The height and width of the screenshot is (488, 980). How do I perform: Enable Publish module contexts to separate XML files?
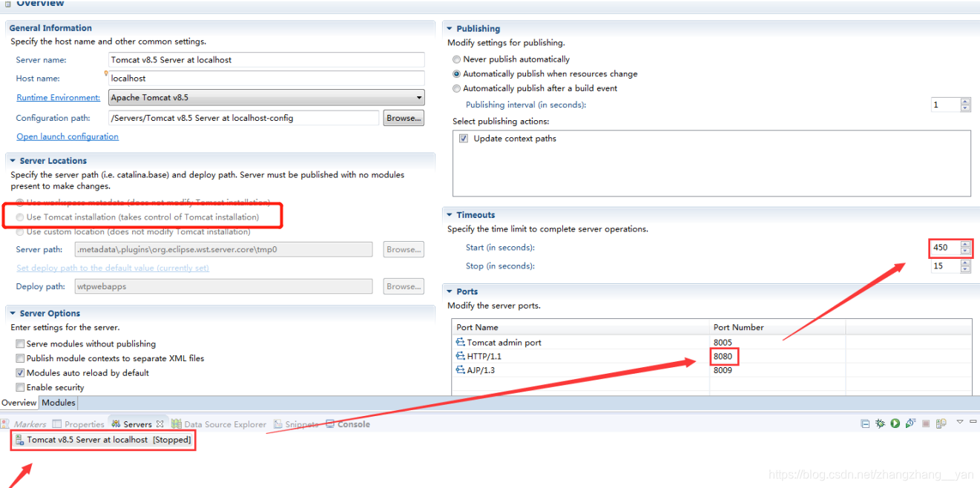[x=20, y=358]
